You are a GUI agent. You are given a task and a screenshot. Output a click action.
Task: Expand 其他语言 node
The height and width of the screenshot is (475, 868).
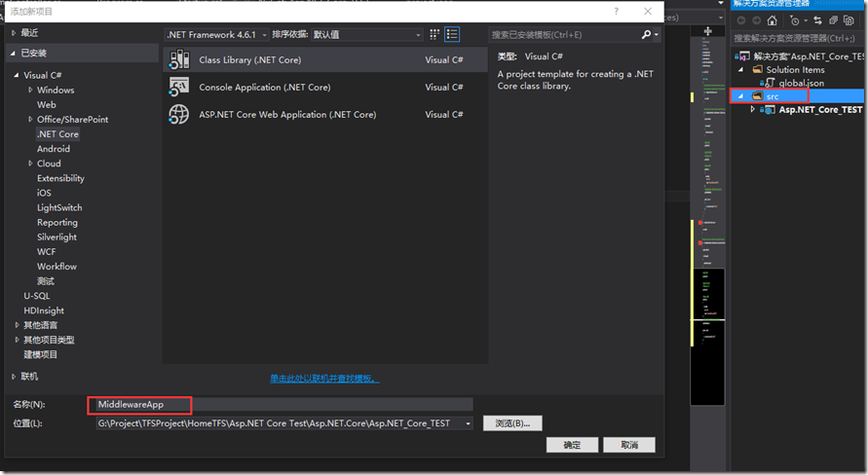pos(17,325)
